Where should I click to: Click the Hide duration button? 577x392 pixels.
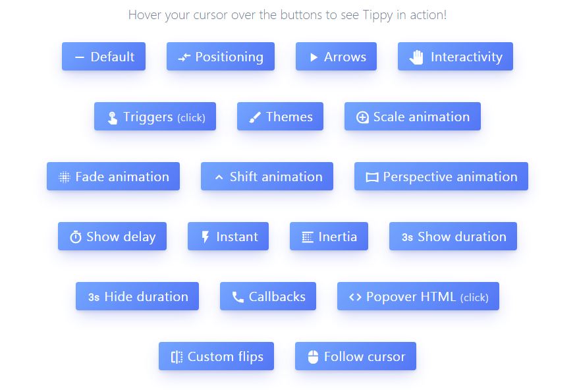point(137,296)
